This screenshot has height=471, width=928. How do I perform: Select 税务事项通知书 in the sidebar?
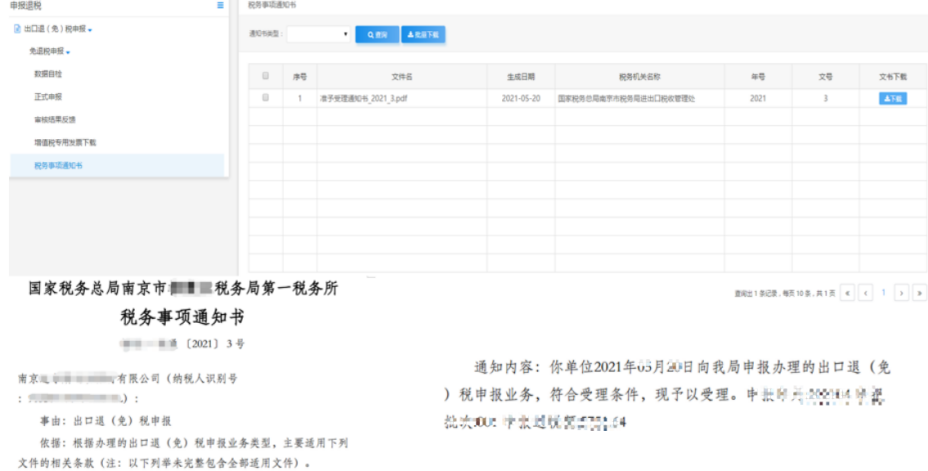coord(117,166)
